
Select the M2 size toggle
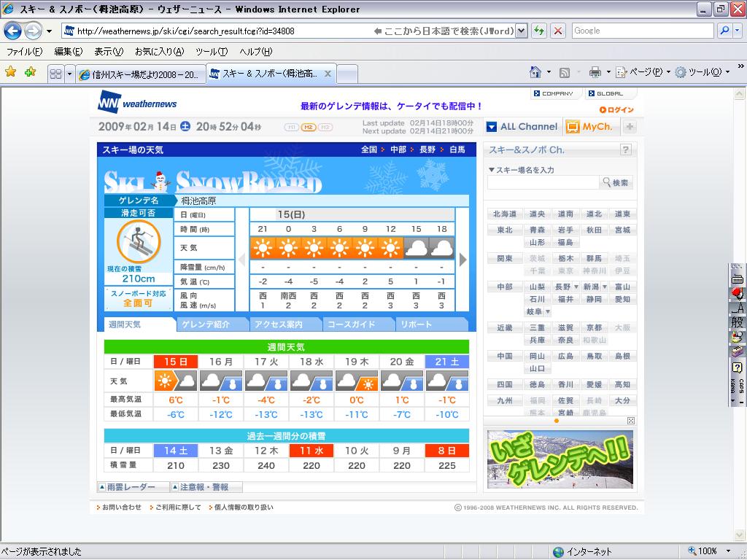(x=309, y=127)
